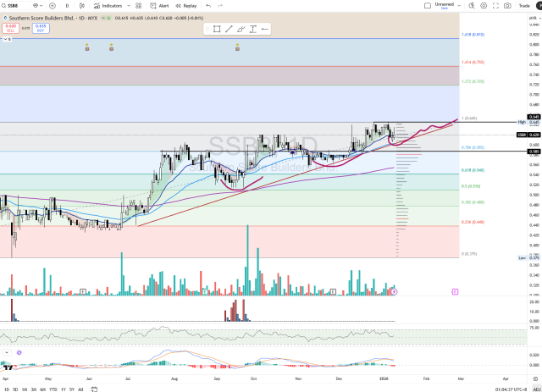Create an Alert from the toolbar
The width and height of the screenshot is (542, 392).
point(159,6)
